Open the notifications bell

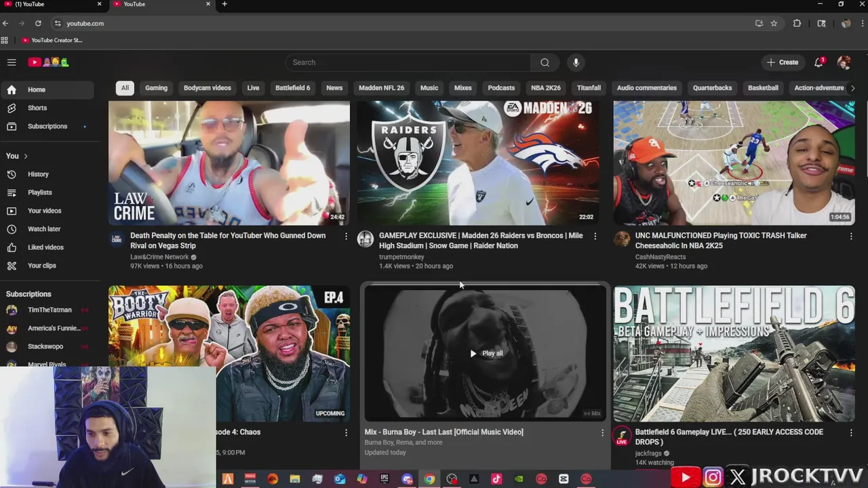(818, 62)
